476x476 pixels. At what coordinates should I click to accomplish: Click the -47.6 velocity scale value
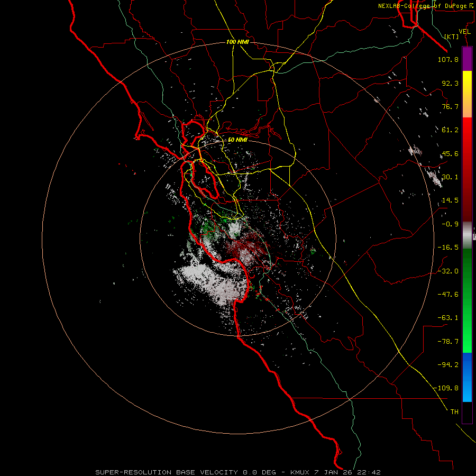click(448, 295)
